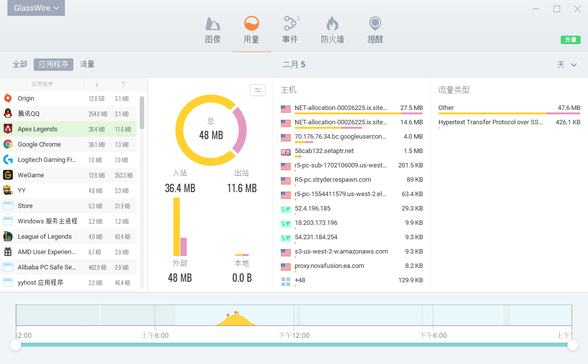The width and height of the screenshot is (588, 364).
Task: Select the 全部 filter
Action: (20, 64)
